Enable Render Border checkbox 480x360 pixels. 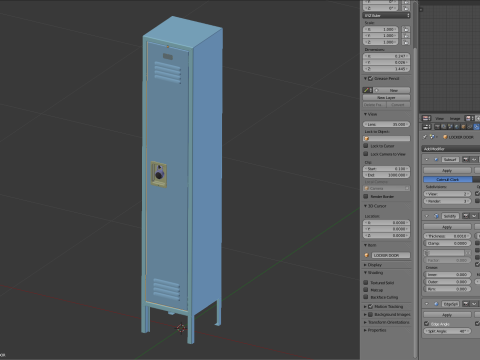point(366,196)
